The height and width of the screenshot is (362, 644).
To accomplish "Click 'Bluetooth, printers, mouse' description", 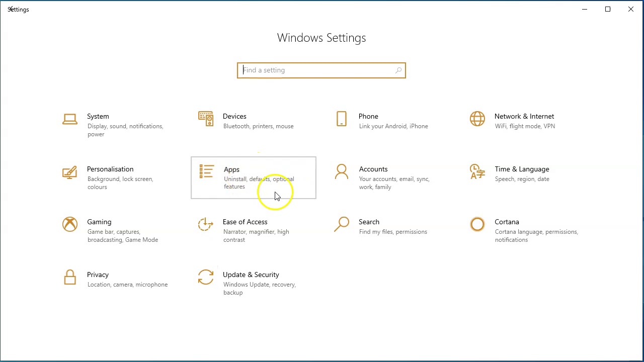I will (x=259, y=126).
